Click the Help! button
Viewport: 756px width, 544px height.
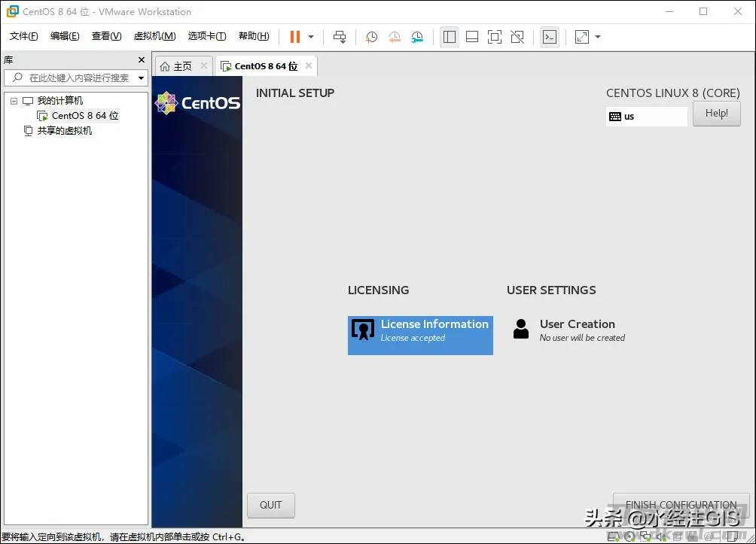(x=716, y=114)
